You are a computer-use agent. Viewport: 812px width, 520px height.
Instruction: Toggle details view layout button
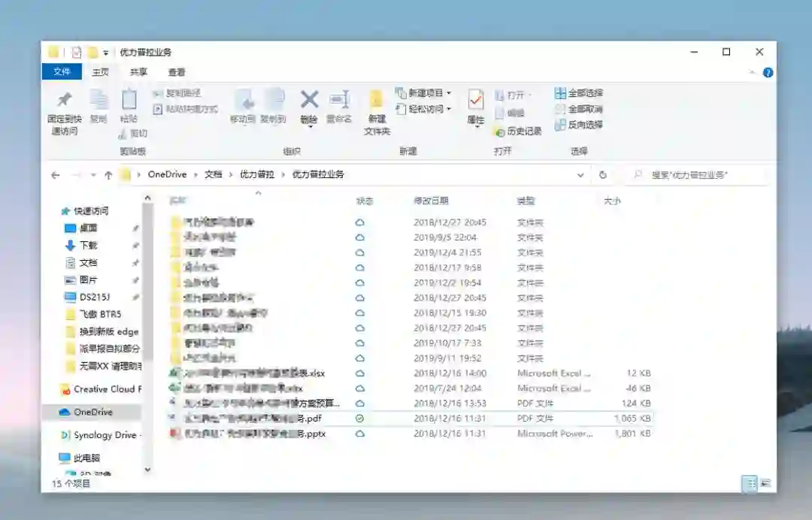point(750,483)
